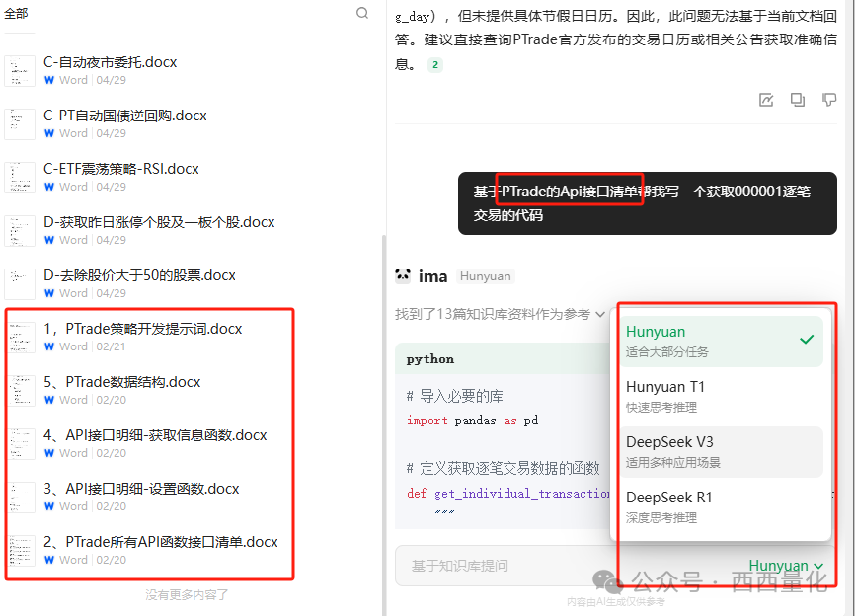This screenshot has width=855, height=616.
Task: Click function name get_individual_transaction in code
Action: point(522,494)
